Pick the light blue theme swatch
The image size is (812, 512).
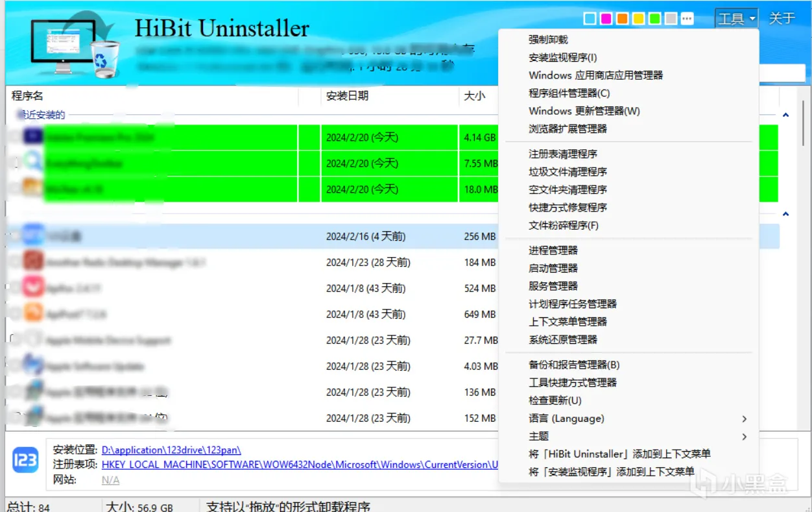[x=590, y=19]
